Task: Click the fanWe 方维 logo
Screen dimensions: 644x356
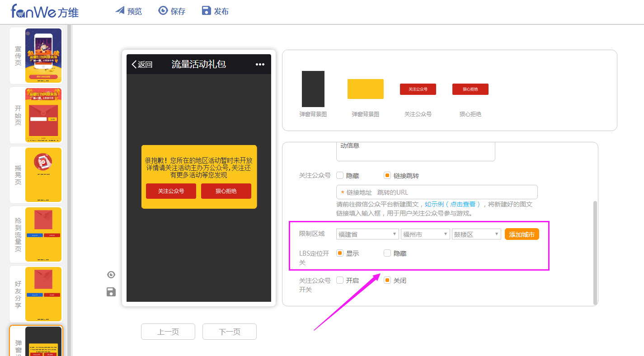Action: click(45, 11)
